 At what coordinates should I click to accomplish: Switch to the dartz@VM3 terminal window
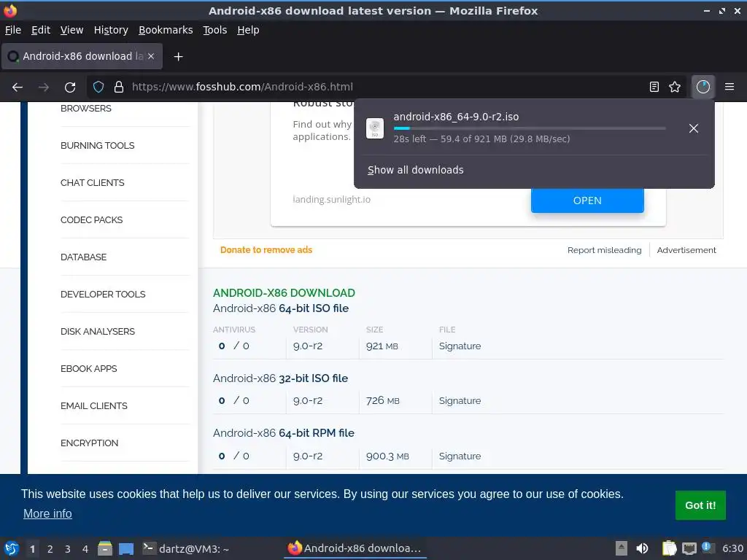coord(186,548)
